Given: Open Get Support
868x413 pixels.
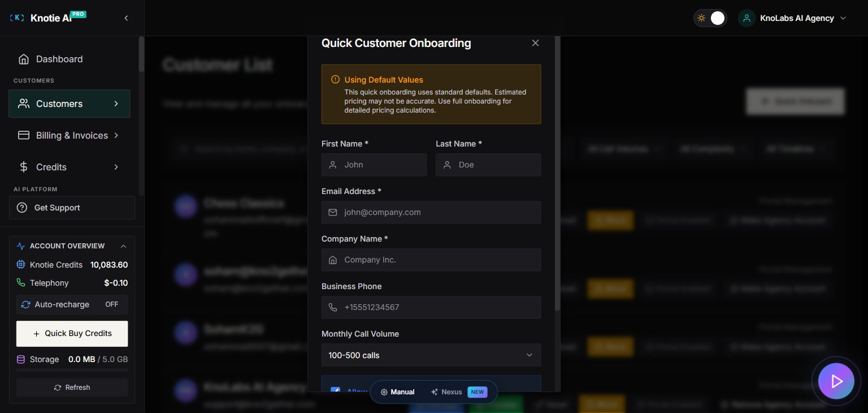Looking at the screenshot, I should (72, 208).
